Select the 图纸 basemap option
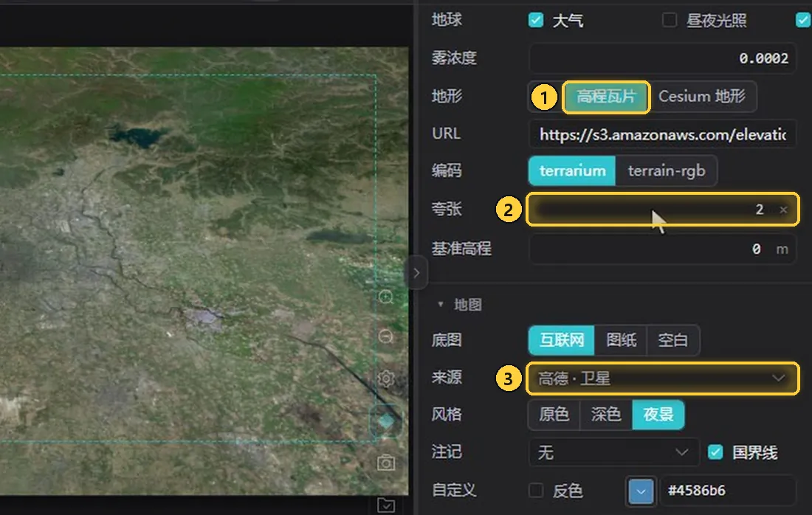This screenshot has width=812, height=515. point(621,340)
